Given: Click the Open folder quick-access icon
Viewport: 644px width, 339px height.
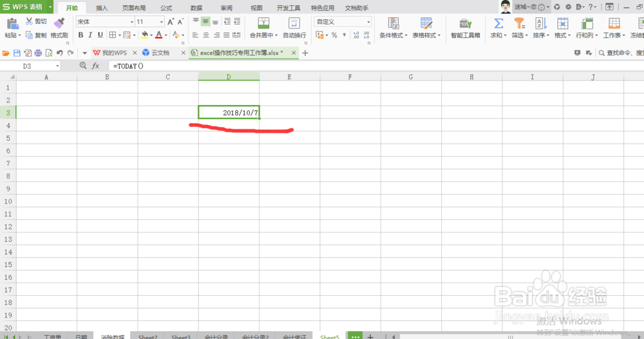Looking at the screenshot, I should (x=6, y=53).
